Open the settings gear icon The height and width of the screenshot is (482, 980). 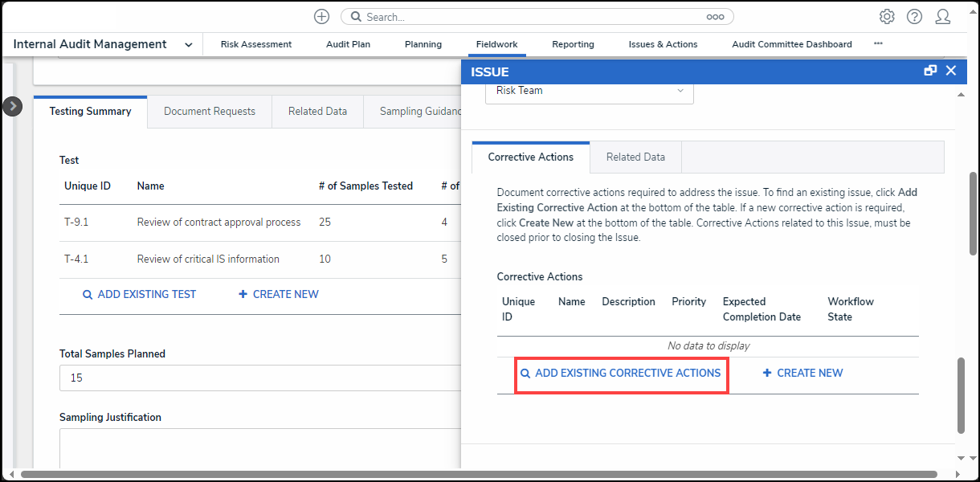pyautogui.click(x=887, y=17)
